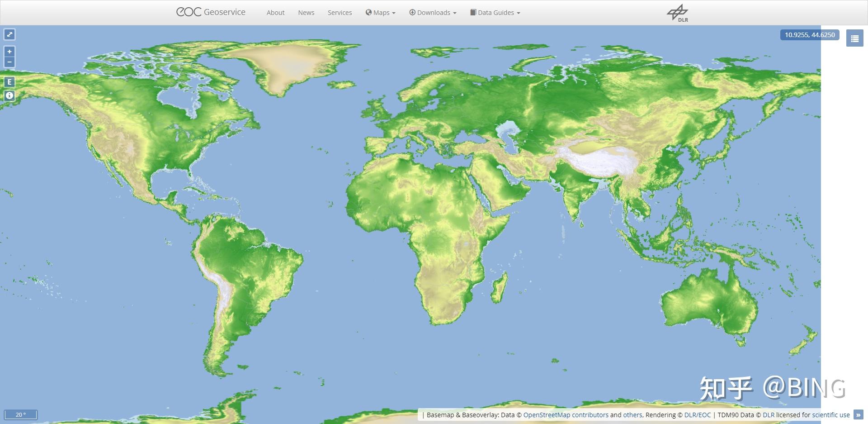Collapse attribution with double-arrow icon
The image size is (868, 424).
(858, 414)
